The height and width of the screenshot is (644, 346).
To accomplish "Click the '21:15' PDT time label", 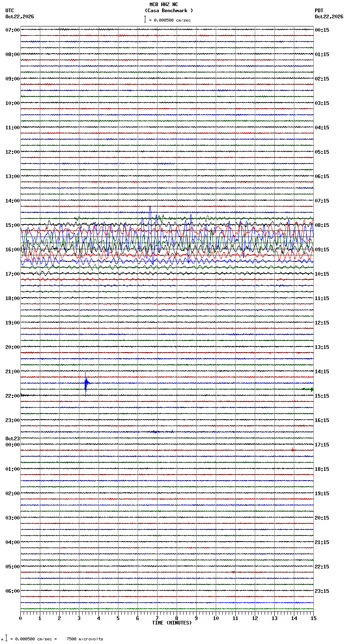I will [x=322, y=542].
